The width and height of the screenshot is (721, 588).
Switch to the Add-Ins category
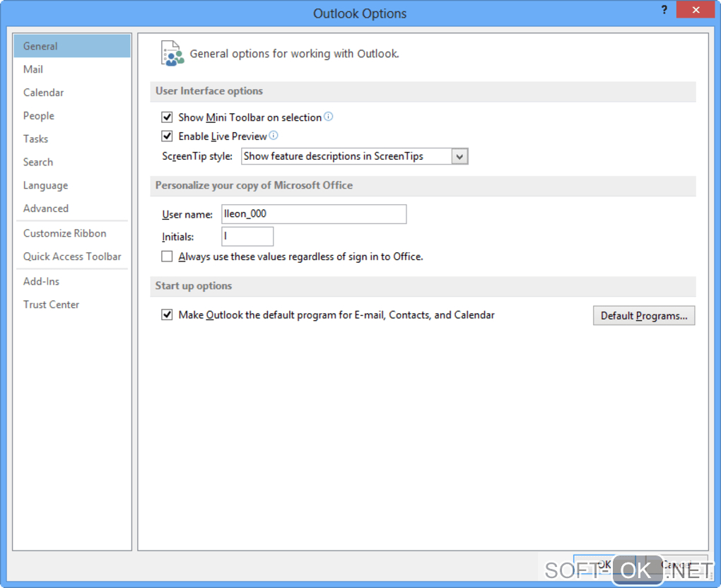click(x=72, y=281)
